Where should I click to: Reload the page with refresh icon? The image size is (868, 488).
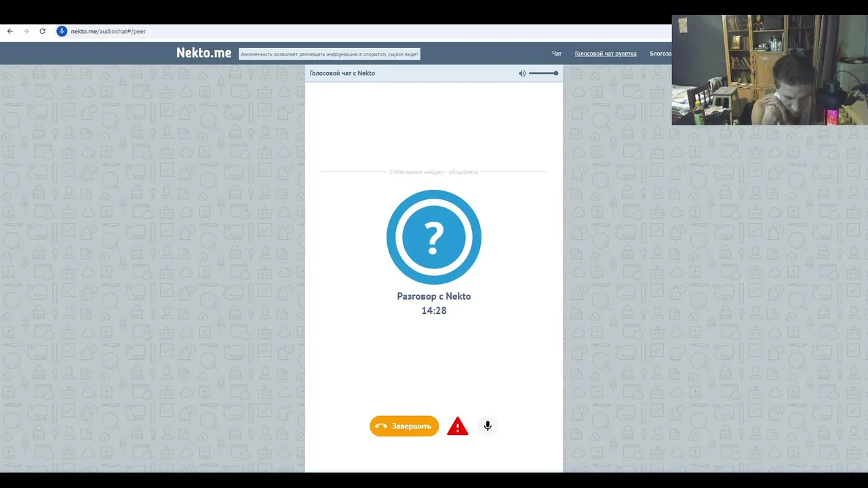(42, 31)
